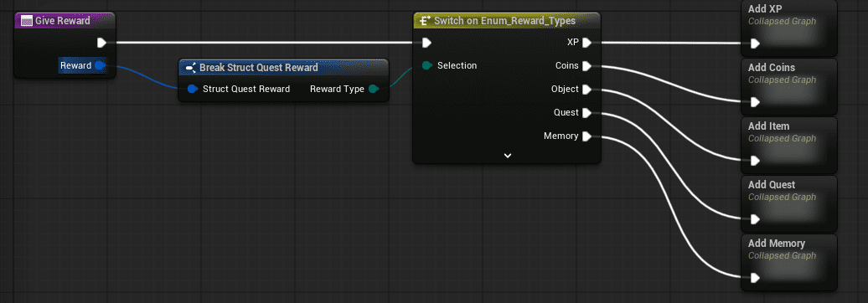The width and height of the screenshot is (868, 303).
Task: Click the Memory execution output pin
Action: 586,136
